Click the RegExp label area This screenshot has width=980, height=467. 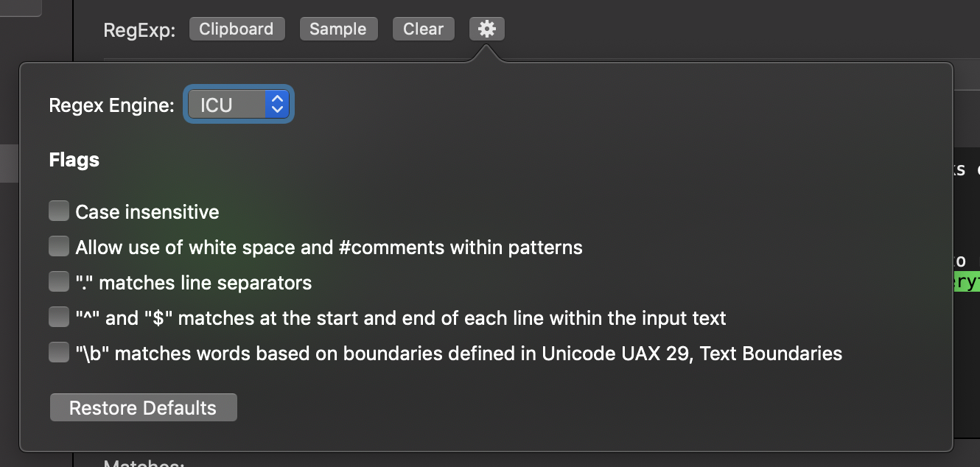coord(140,29)
